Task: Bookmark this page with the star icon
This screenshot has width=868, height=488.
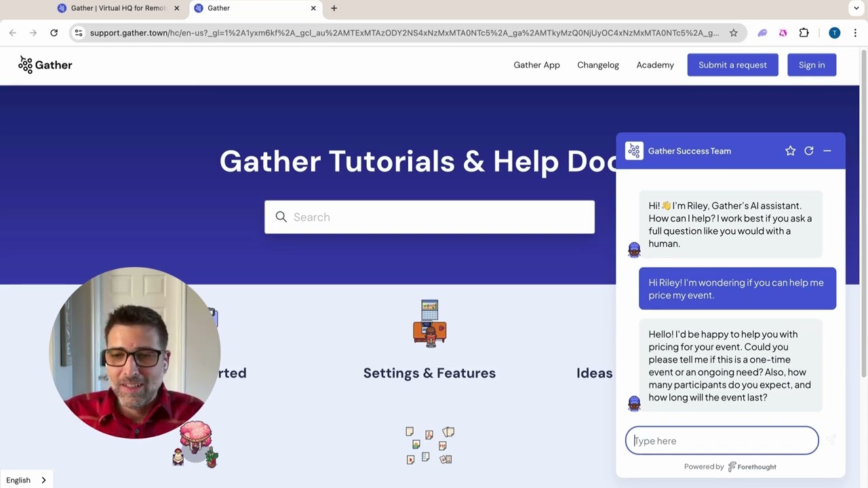Action: tap(733, 33)
